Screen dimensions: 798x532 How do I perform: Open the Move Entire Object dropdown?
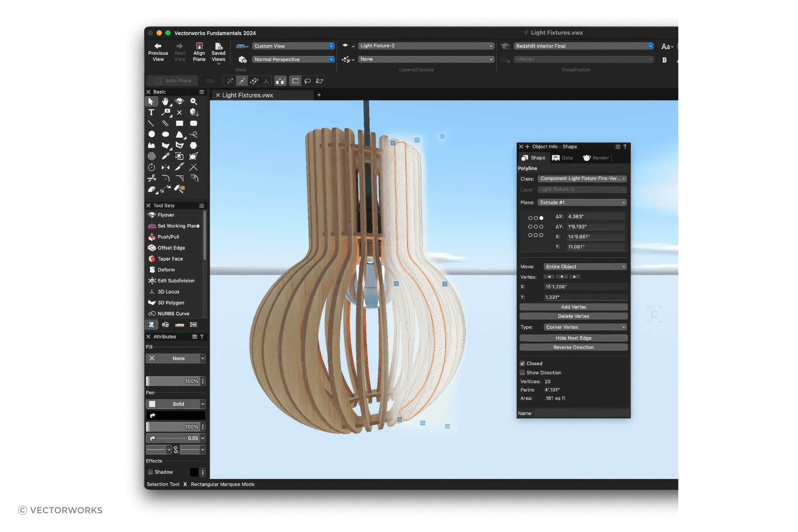(585, 267)
